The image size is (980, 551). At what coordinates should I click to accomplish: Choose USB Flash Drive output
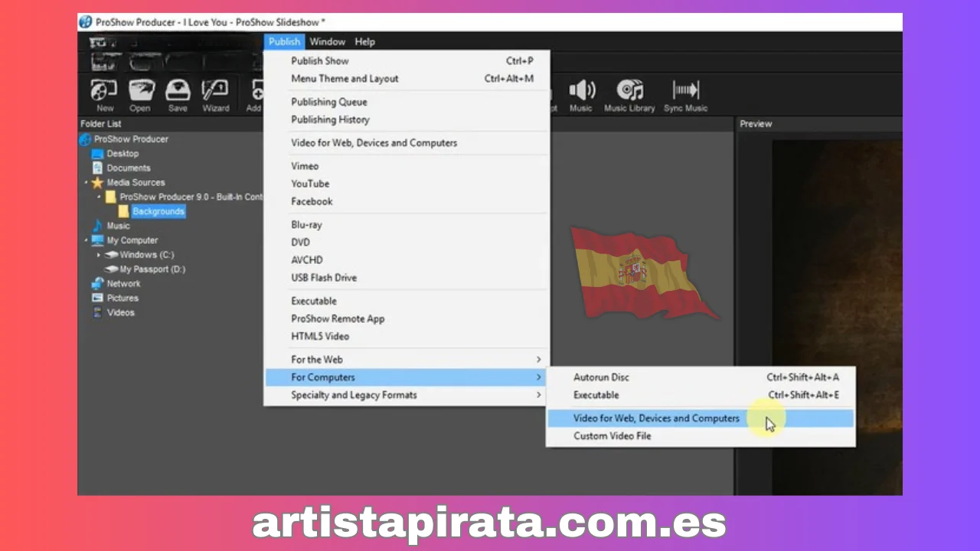click(x=407, y=278)
